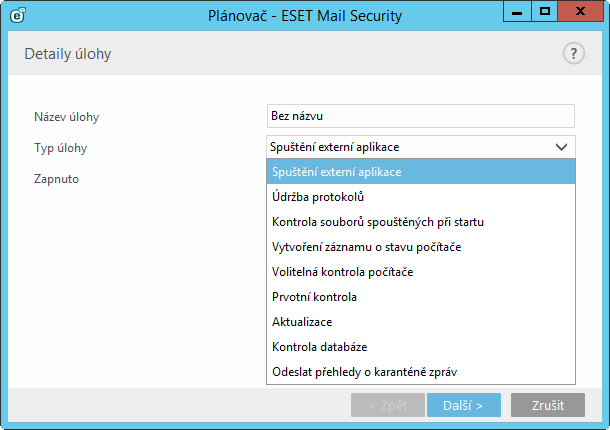Viewport: 610px width, 430px height.
Task: Pick Odeslat přehledy o karanténě zpráv
Action: [x=421, y=372]
